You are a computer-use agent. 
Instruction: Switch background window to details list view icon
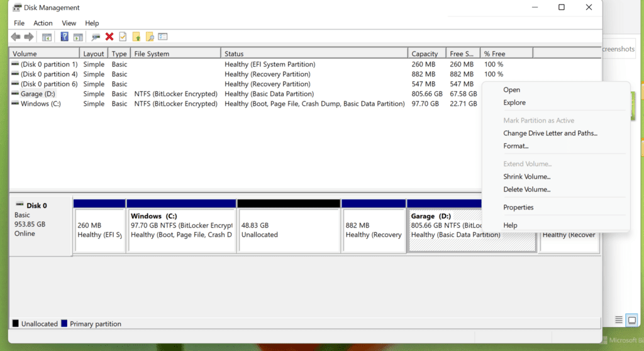pyautogui.click(x=619, y=320)
